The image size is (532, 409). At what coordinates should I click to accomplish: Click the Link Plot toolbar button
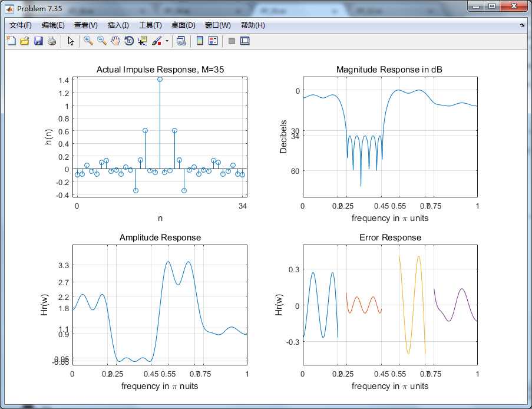(181, 41)
